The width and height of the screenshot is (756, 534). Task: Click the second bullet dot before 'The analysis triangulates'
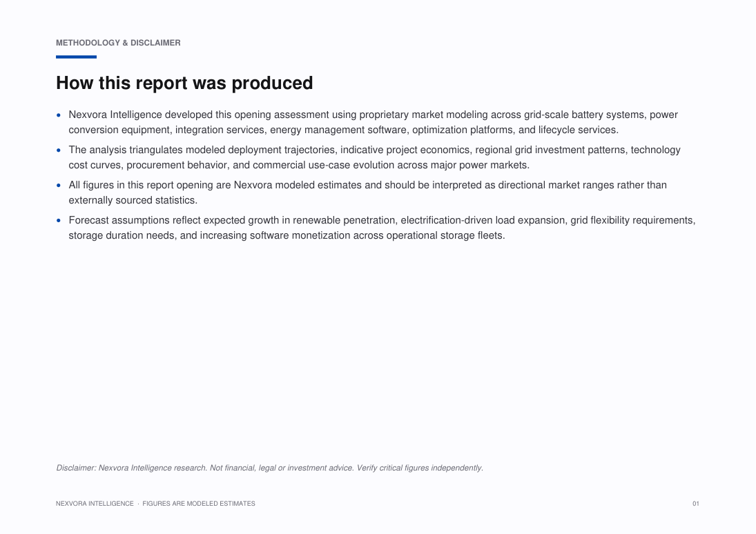tap(59, 150)
